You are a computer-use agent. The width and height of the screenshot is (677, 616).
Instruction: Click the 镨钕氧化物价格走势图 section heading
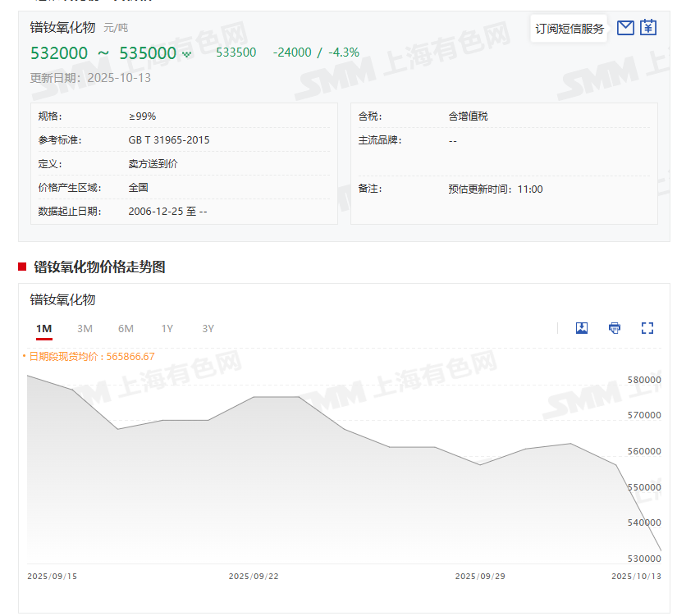[x=99, y=267]
